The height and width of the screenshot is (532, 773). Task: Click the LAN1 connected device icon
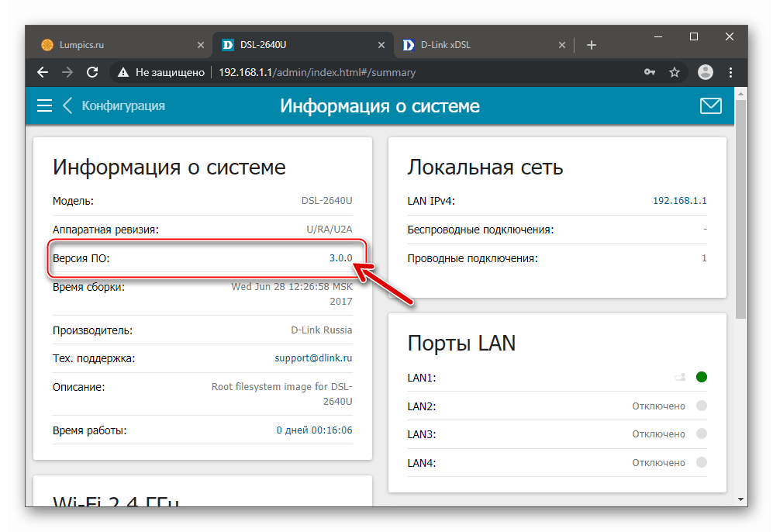[x=680, y=378]
